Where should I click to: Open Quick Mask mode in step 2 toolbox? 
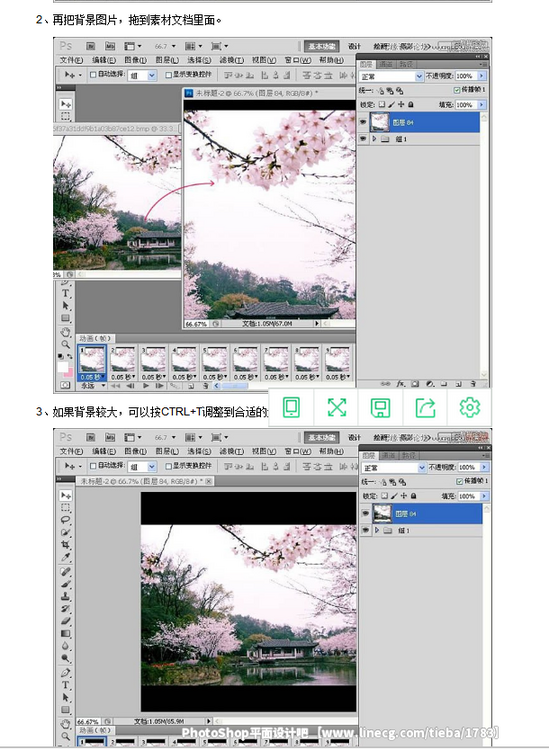[66, 385]
